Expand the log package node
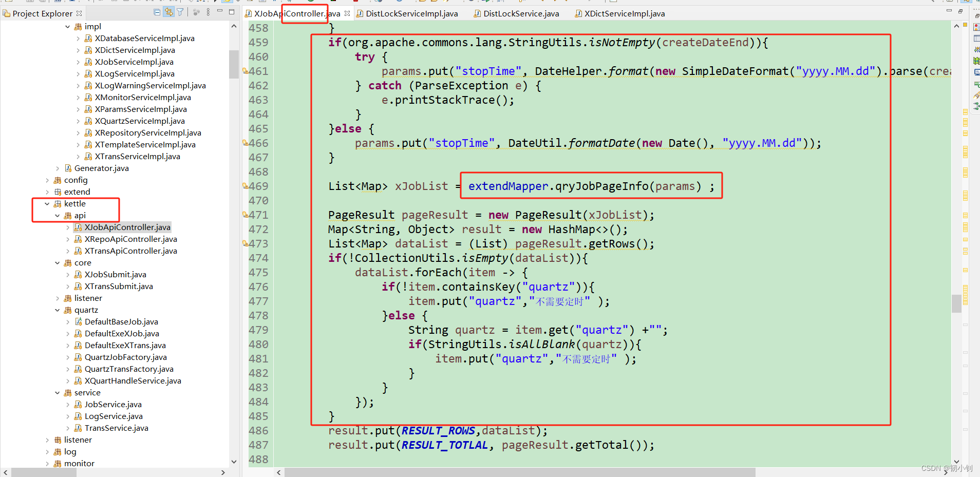Viewport: 980px width, 477px height. [x=47, y=452]
